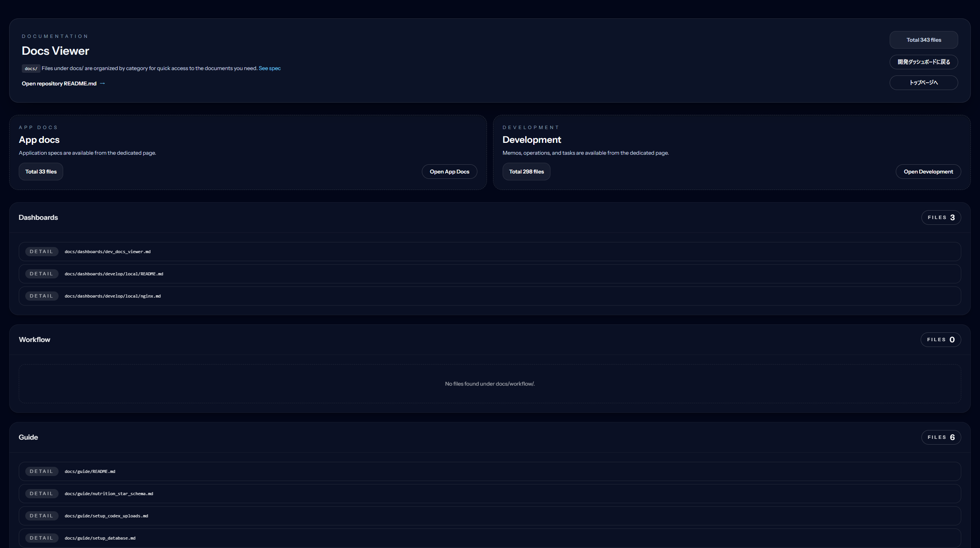Click the Total 343 files badge
This screenshot has width=980, height=548.
click(923, 39)
